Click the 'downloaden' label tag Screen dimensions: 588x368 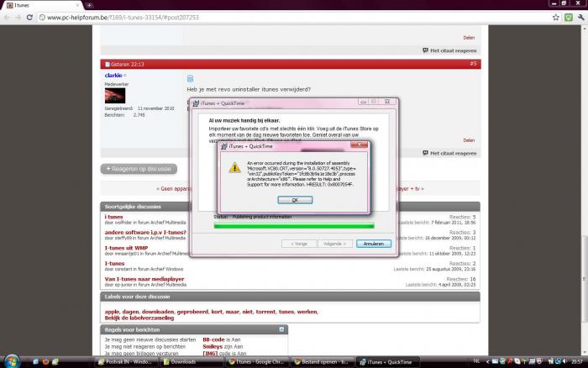pos(158,312)
